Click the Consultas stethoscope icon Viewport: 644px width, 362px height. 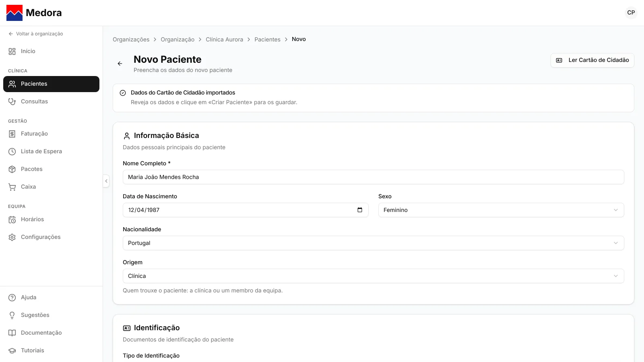click(x=12, y=101)
